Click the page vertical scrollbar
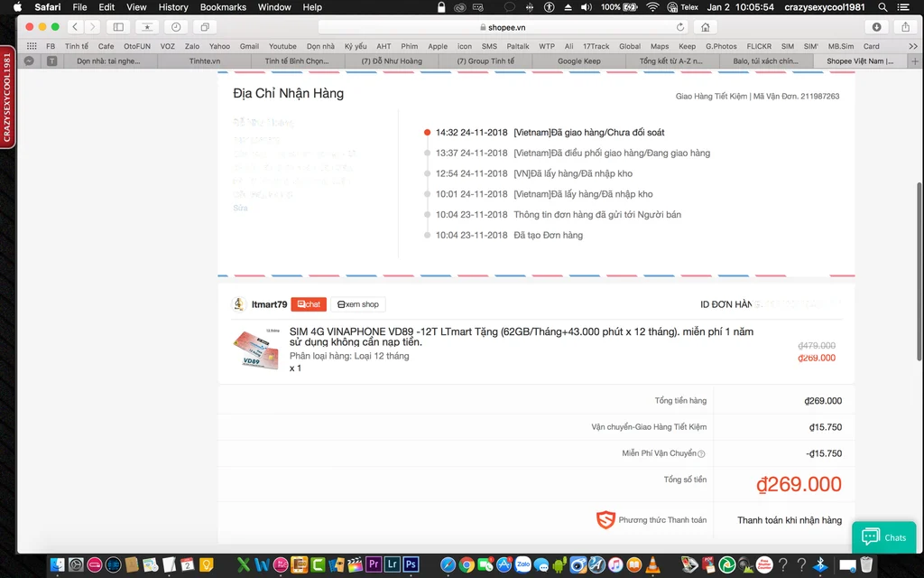The width and height of the screenshot is (924, 578). [919, 271]
